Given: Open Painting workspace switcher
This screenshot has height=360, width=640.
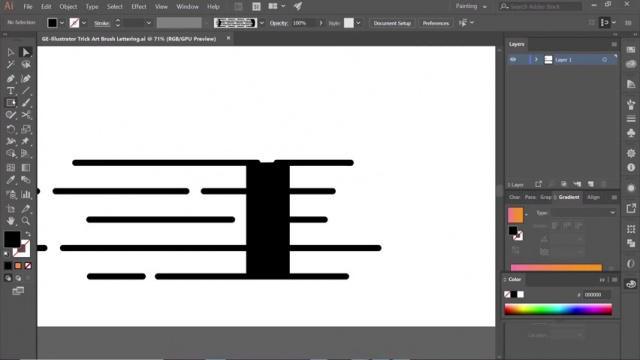Looking at the screenshot, I should (471, 7).
